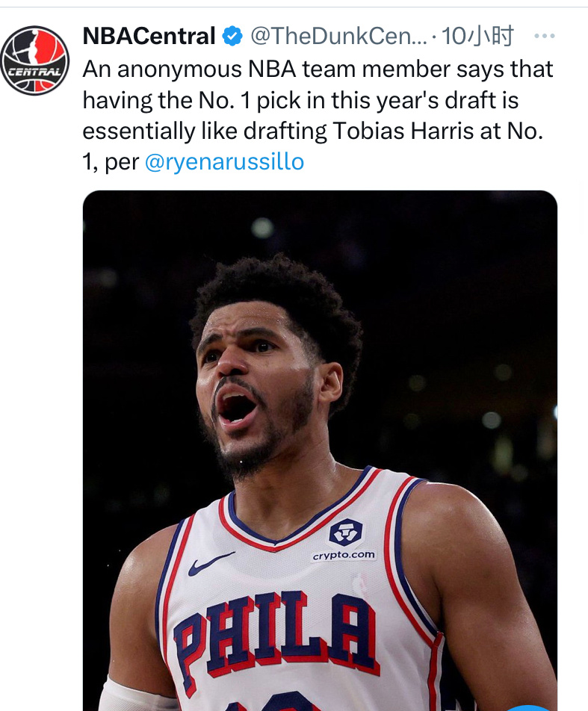Click the Nike swoosh on the jersey
The height and width of the screenshot is (711, 588).
[210, 562]
